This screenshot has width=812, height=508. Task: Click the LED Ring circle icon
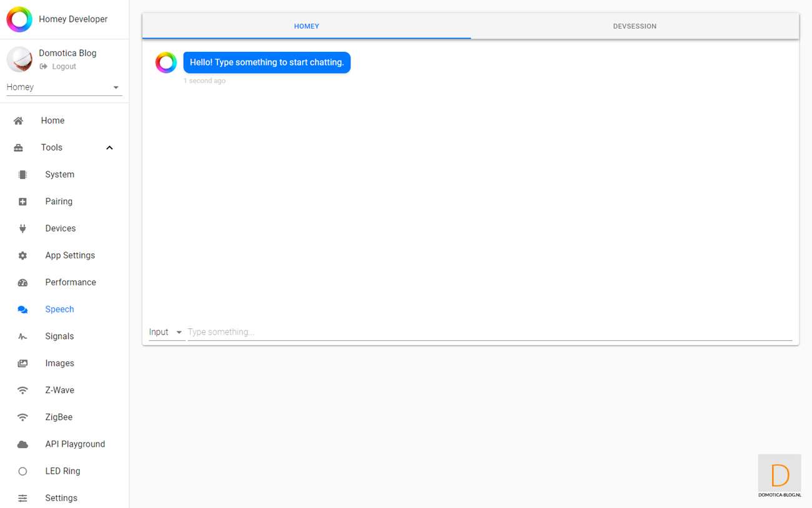pyautogui.click(x=22, y=471)
